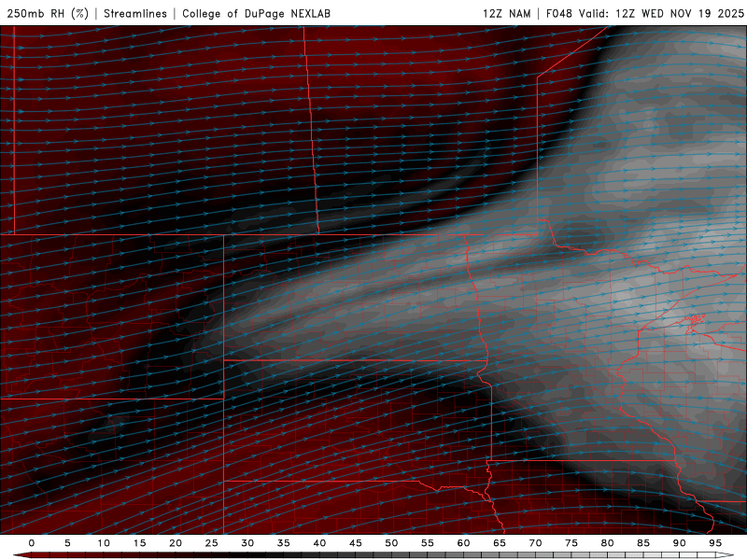Select the legend value "80"
This screenshot has height=560, width=747.
point(608,543)
